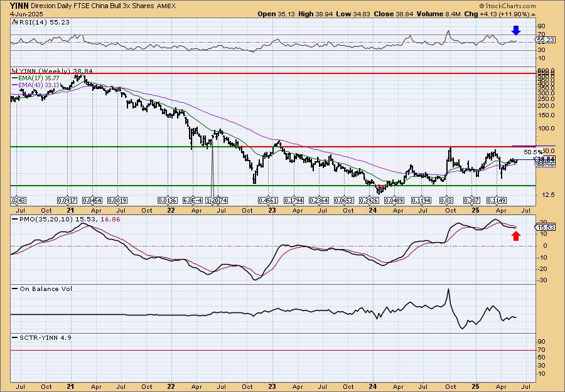Click the 0.4561 volume label
Viewport: 565px width, 392px height.
tap(268, 200)
